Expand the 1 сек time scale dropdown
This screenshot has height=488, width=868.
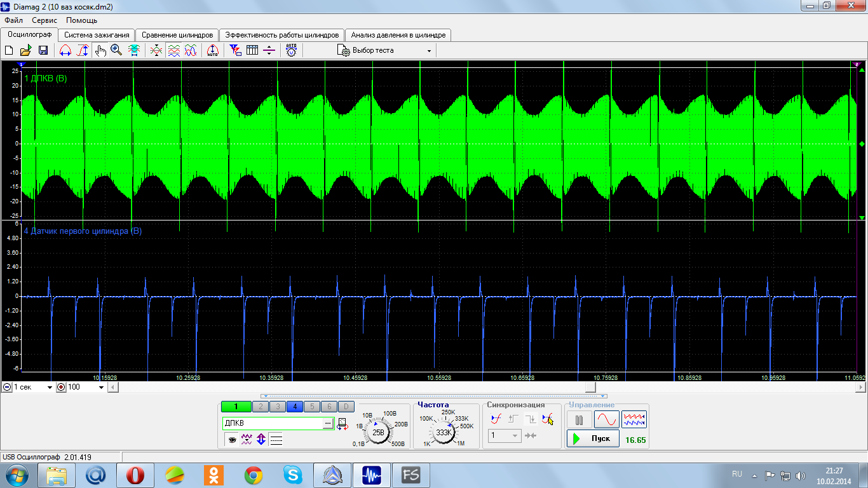tap(50, 387)
